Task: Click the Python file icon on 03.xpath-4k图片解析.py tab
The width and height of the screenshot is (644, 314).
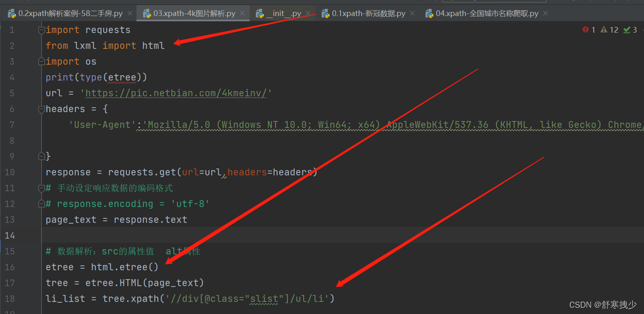Action: tap(147, 13)
